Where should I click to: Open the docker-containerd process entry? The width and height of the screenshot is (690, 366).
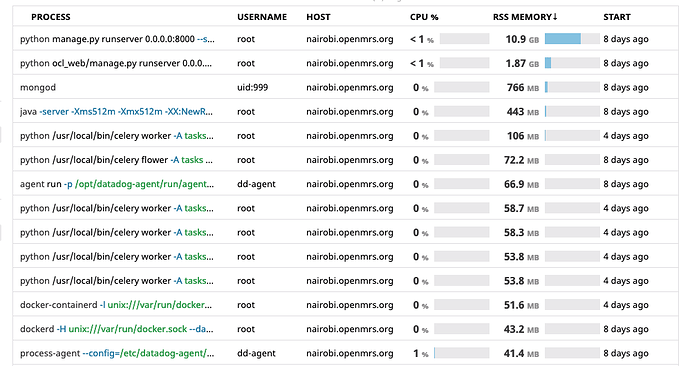(345, 304)
